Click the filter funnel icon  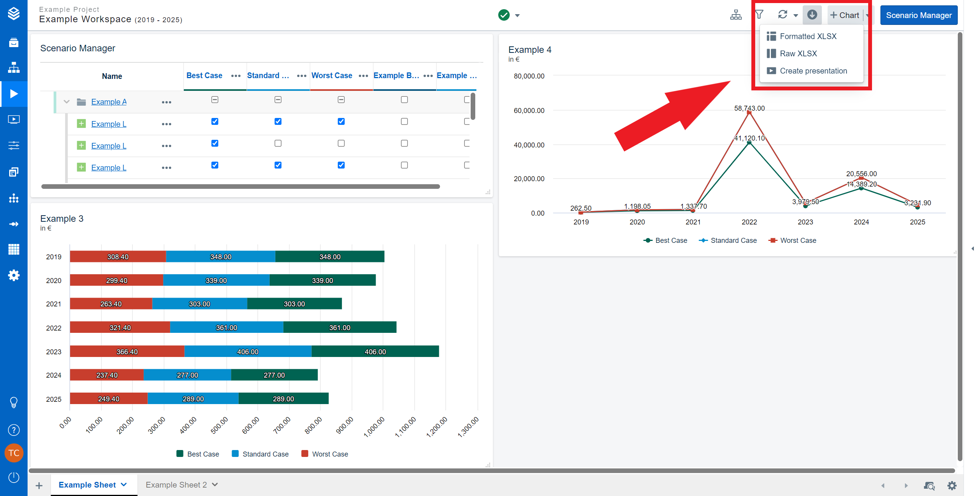(759, 15)
